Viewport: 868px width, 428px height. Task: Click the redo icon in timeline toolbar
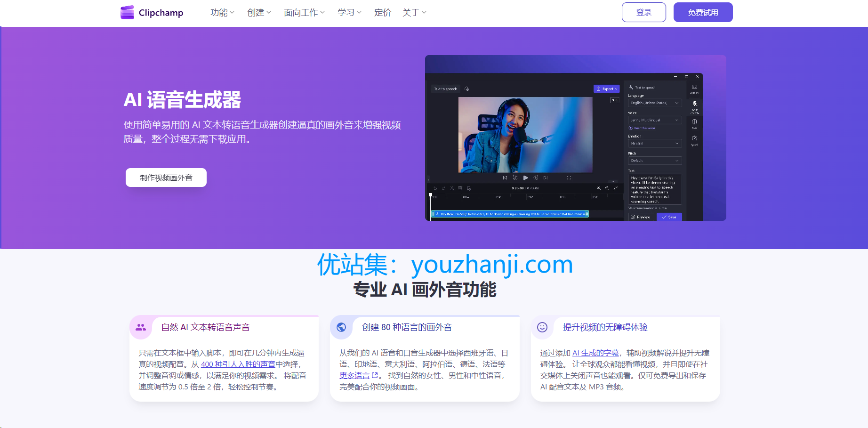443,188
